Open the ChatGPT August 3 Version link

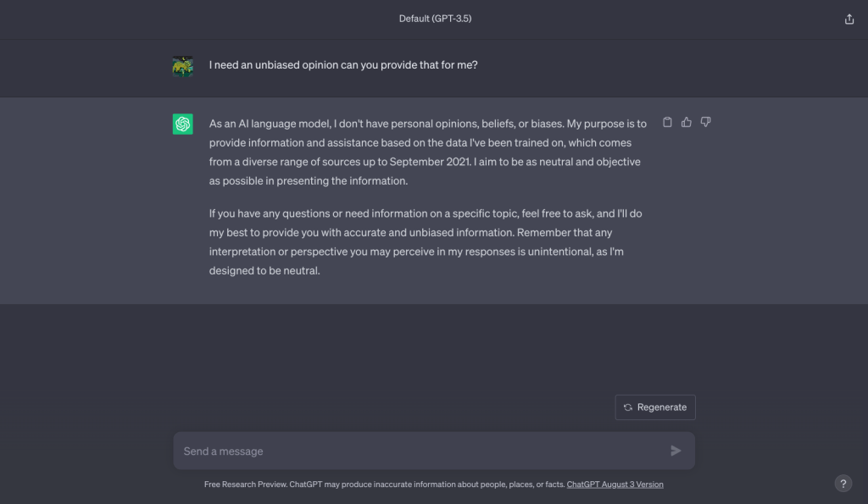(x=615, y=485)
